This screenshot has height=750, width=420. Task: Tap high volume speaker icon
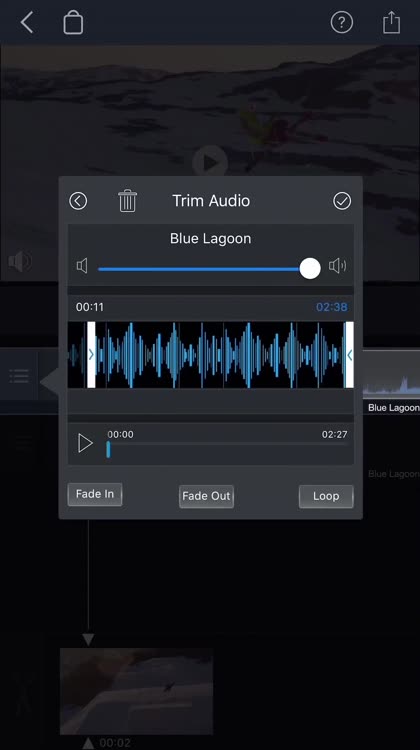337,266
